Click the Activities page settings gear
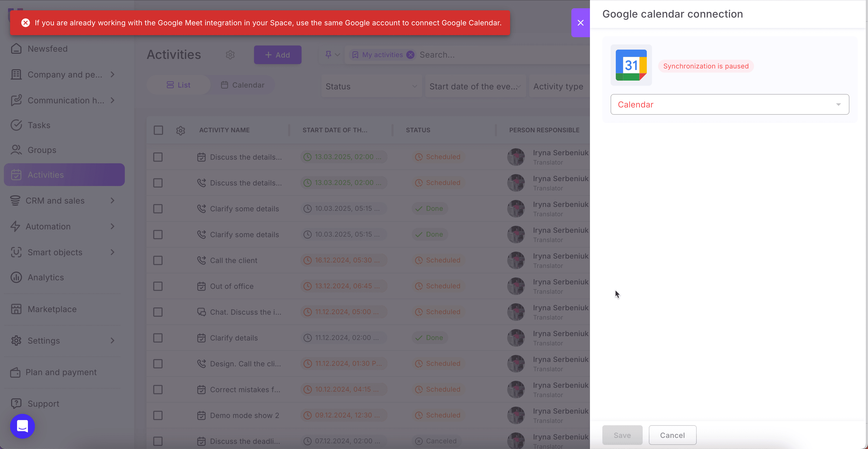This screenshot has height=449, width=868. 230,55
